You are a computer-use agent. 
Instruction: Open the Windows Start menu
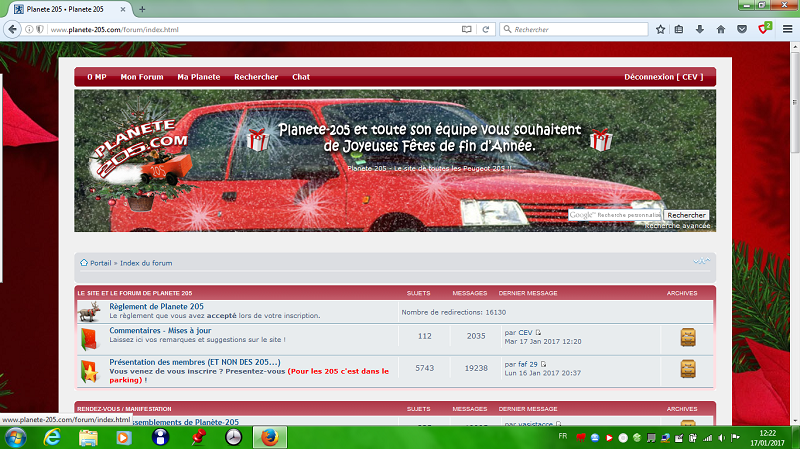tap(15, 438)
